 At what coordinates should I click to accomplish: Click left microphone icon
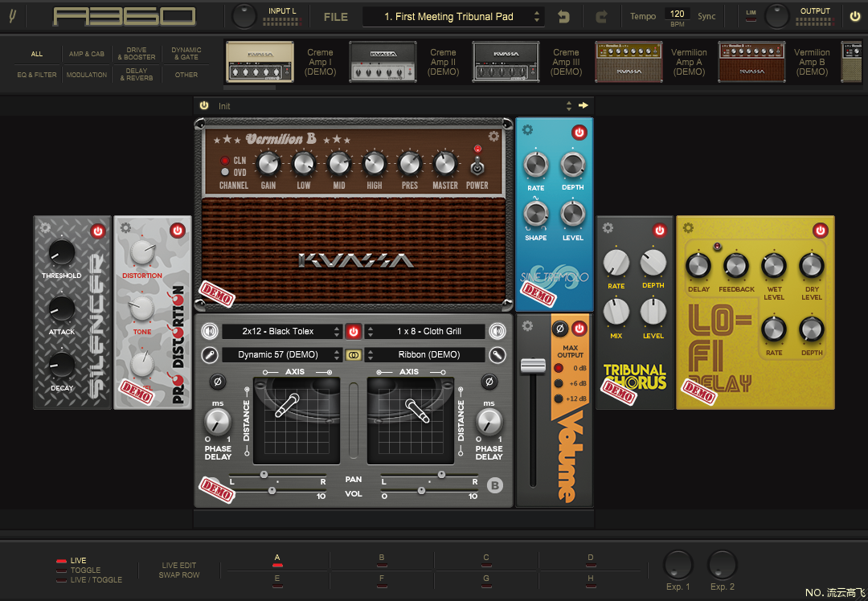(x=209, y=354)
